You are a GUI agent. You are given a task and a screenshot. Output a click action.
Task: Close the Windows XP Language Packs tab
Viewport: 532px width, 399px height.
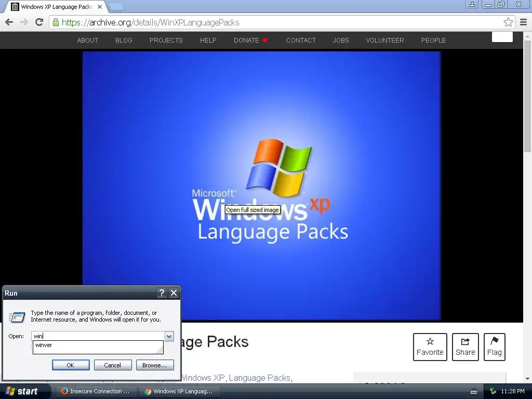coord(100,6)
